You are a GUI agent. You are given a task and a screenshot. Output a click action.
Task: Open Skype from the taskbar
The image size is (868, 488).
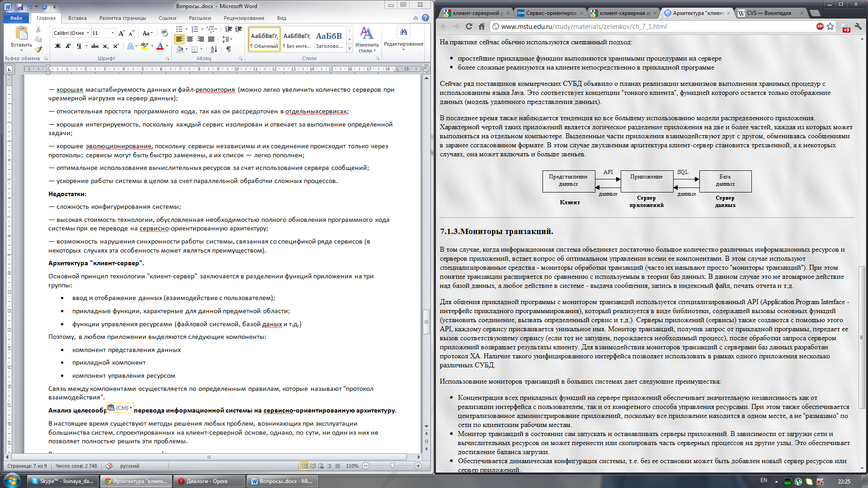pos(63,481)
